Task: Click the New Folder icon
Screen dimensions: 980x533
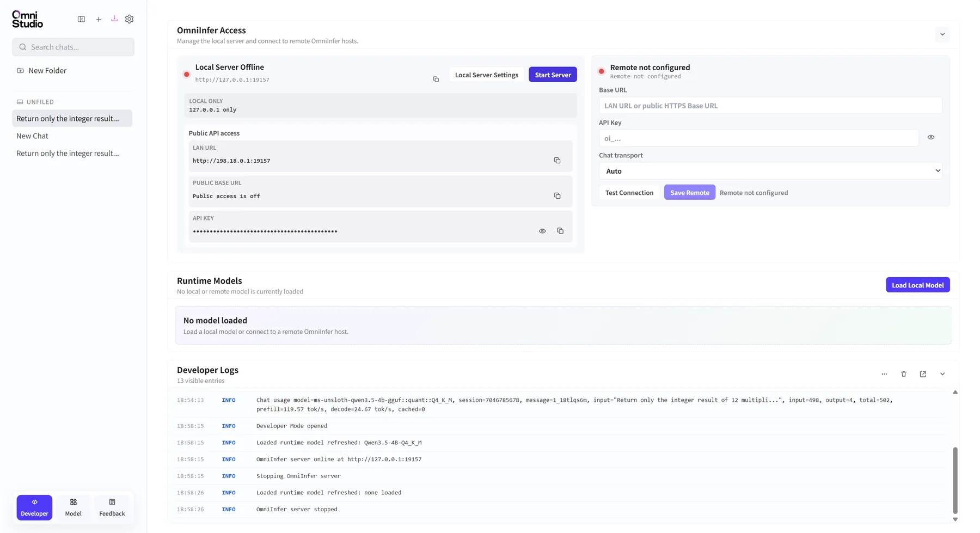Action: coord(20,71)
